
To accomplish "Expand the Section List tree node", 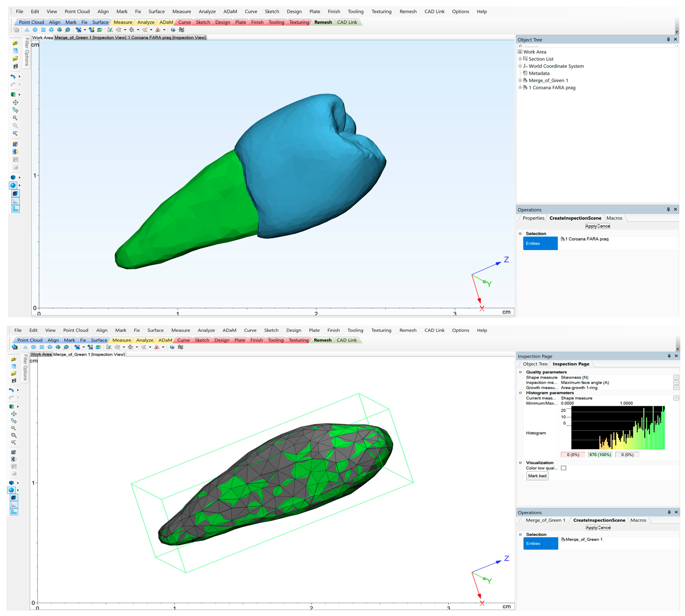I will tap(520, 59).
